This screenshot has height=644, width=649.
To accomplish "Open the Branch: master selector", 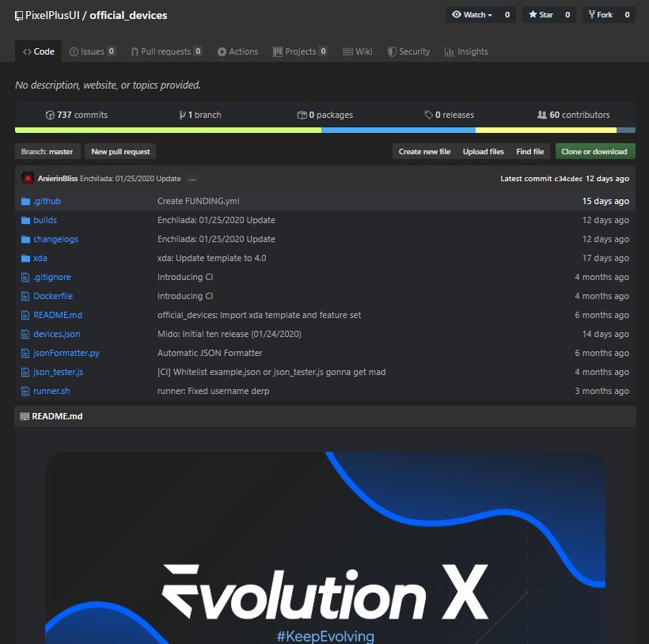I will click(47, 152).
